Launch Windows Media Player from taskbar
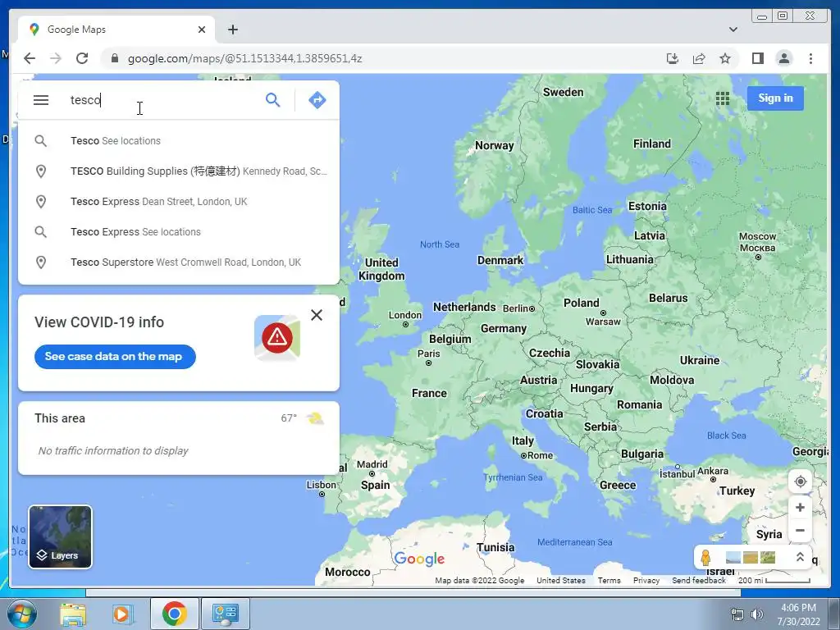Viewport: 840px width, 630px height. click(x=121, y=614)
